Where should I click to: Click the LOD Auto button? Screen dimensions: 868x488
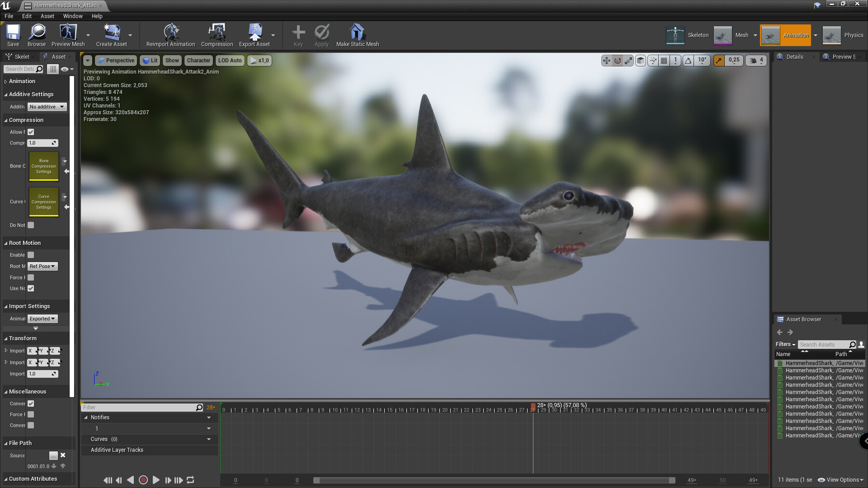(230, 60)
